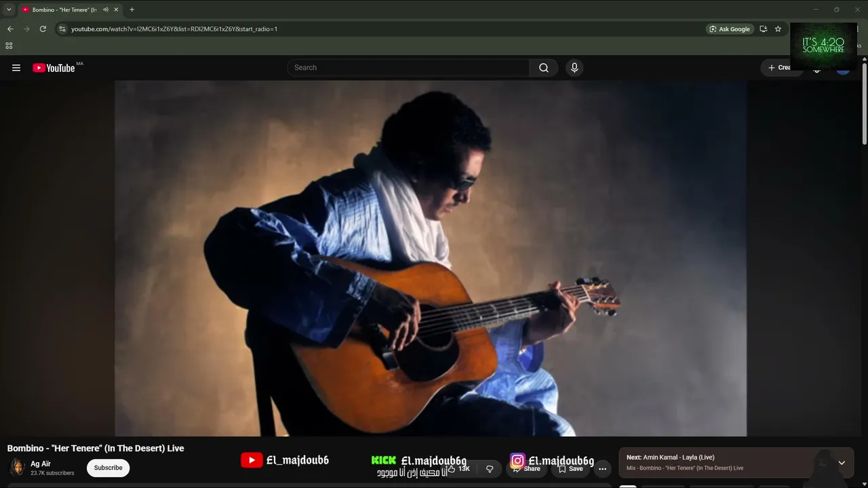
Task: Click the "23.7K subscribers" count text
Action: click(x=52, y=473)
